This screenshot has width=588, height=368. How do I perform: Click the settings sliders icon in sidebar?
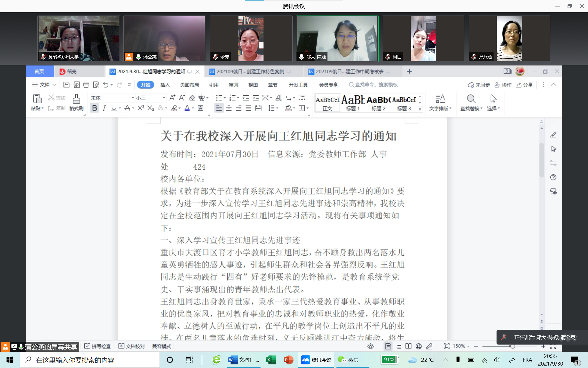(553, 163)
